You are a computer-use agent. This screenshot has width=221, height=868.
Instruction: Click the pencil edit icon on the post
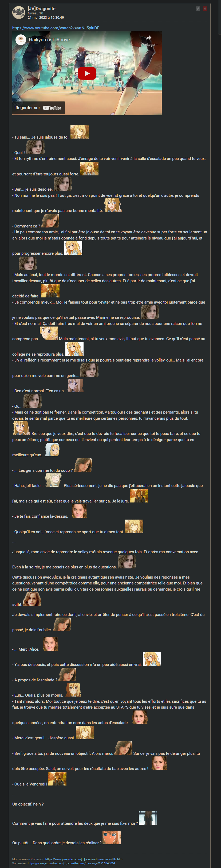[x=198, y=9]
